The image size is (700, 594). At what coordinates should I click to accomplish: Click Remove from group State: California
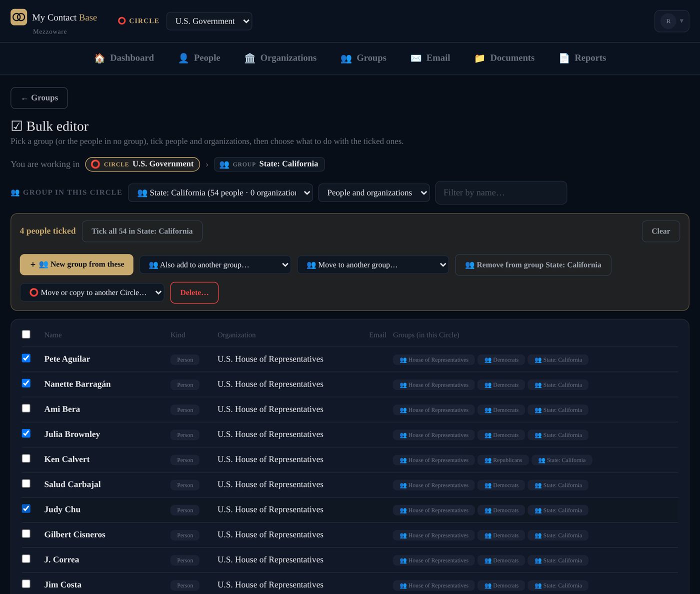pyautogui.click(x=533, y=265)
